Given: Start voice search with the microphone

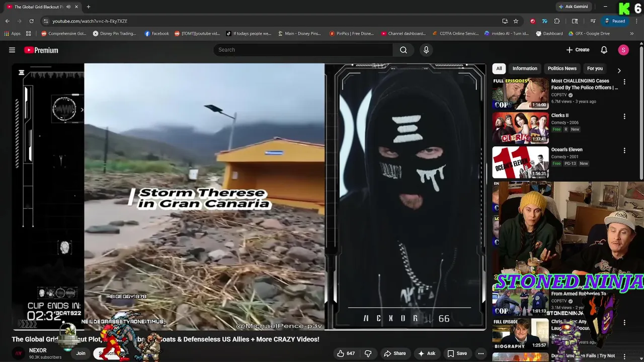Looking at the screenshot, I should click(426, 50).
